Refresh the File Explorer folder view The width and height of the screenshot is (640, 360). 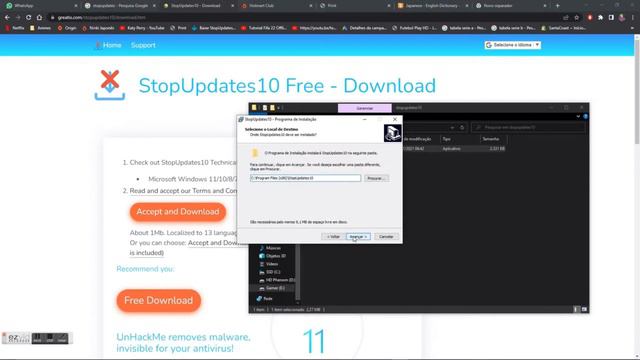coord(462,128)
